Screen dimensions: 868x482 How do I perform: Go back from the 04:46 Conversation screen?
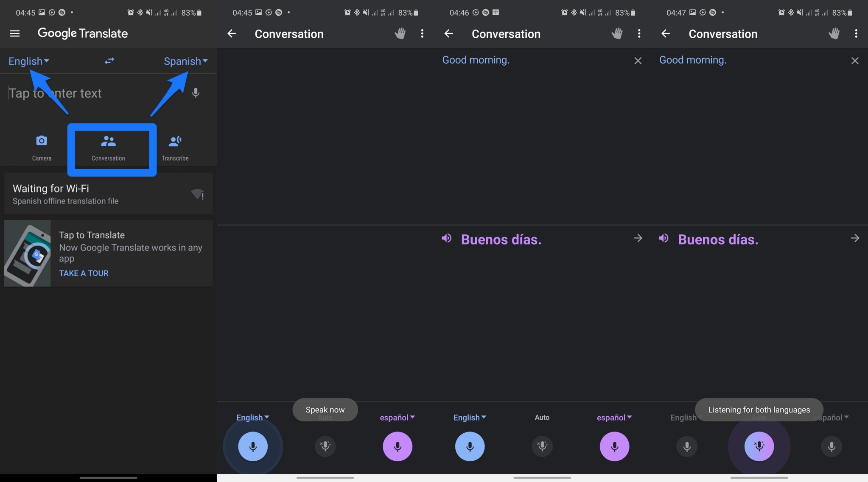[x=449, y=33]
